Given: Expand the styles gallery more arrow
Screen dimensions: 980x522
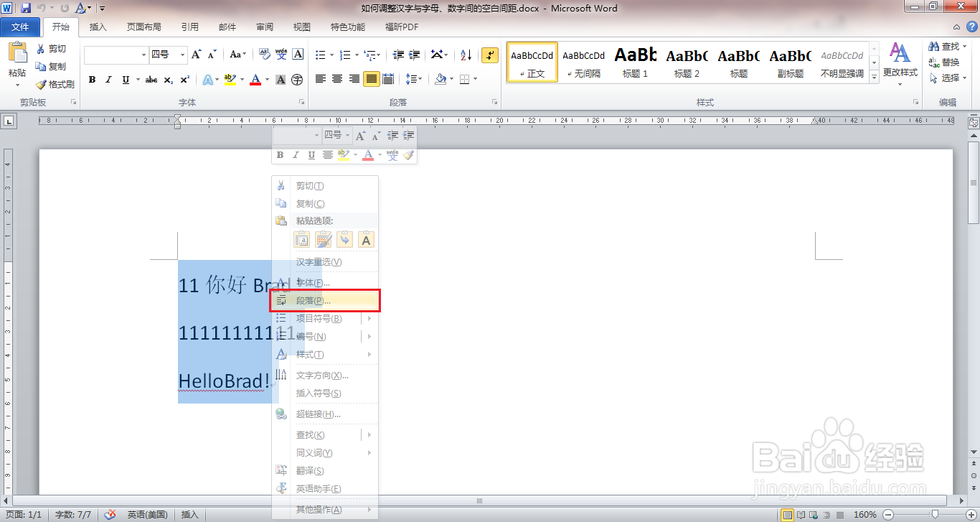Looking at the screenshot, I should click(874, 77).
